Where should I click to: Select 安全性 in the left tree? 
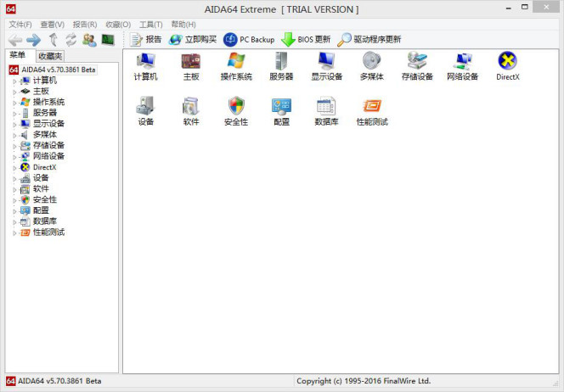point(45,199)
